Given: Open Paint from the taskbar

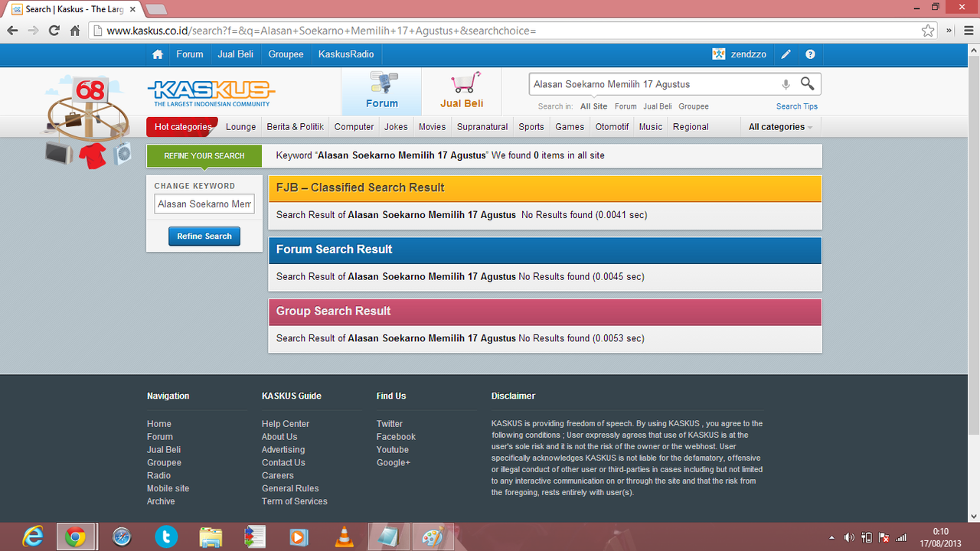Looking at the screenshot, I should [x=433, y=536].
